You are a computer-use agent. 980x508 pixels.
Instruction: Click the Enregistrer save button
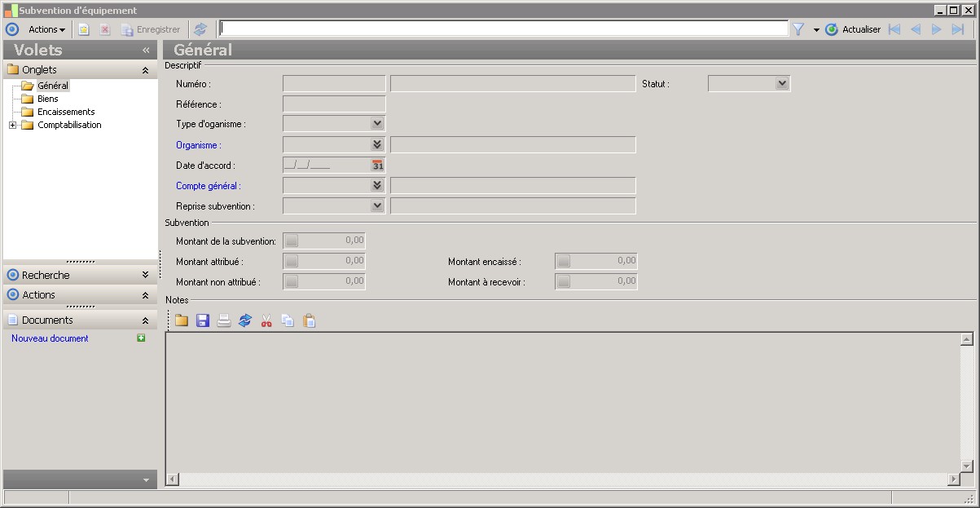pos(151,29)
